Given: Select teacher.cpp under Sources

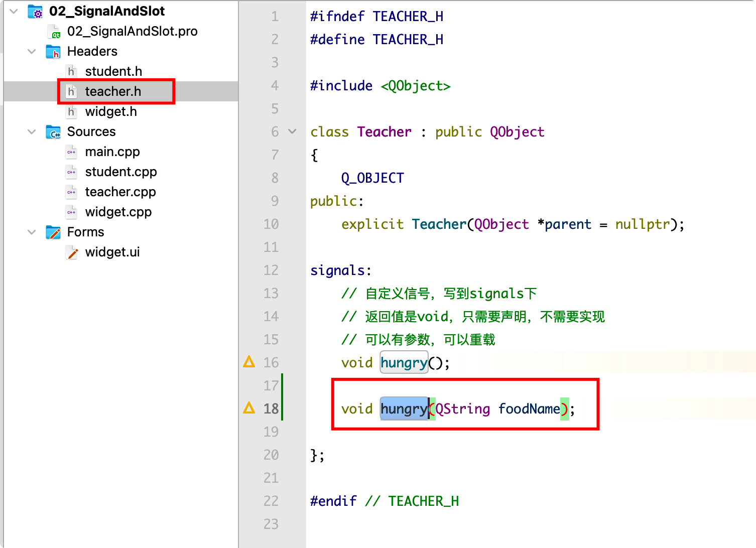Looking at the screenshot, I should (120, 192).
